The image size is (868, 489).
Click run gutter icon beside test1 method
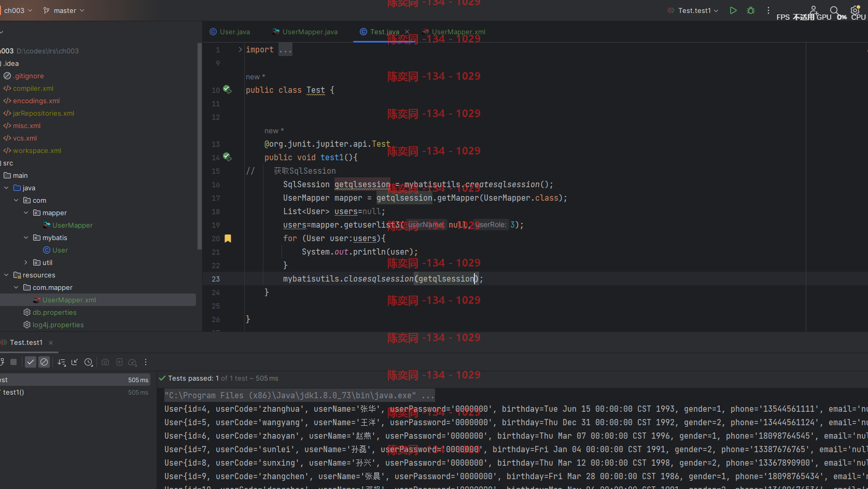[x=227, y=157]
